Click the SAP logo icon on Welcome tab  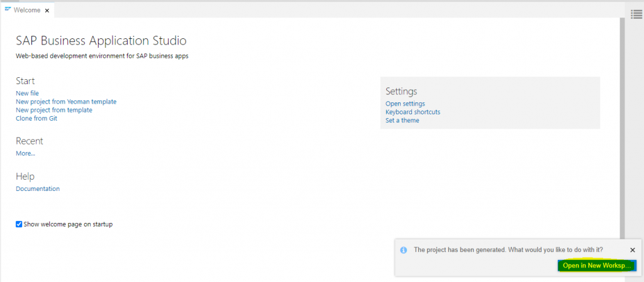point(8,10)
